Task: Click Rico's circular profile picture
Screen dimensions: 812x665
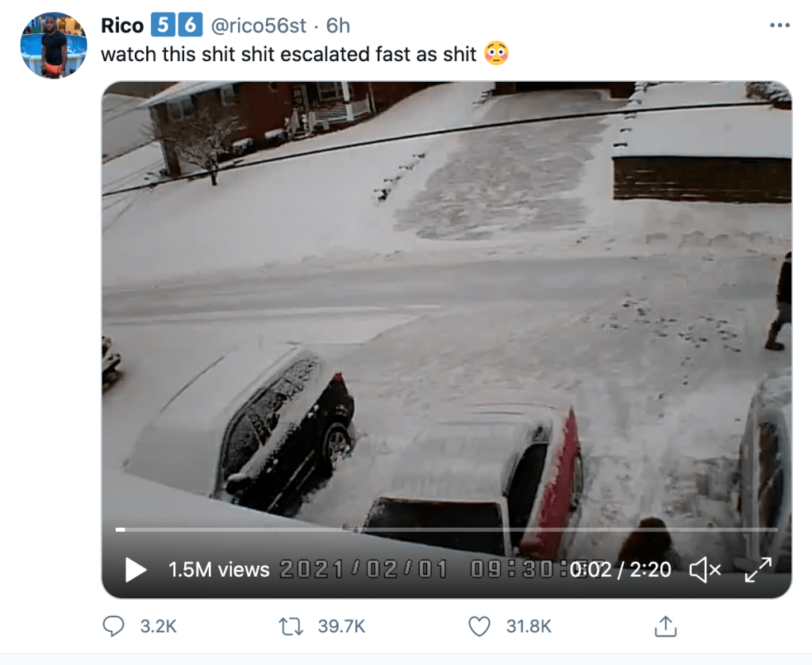Action: 53,45
